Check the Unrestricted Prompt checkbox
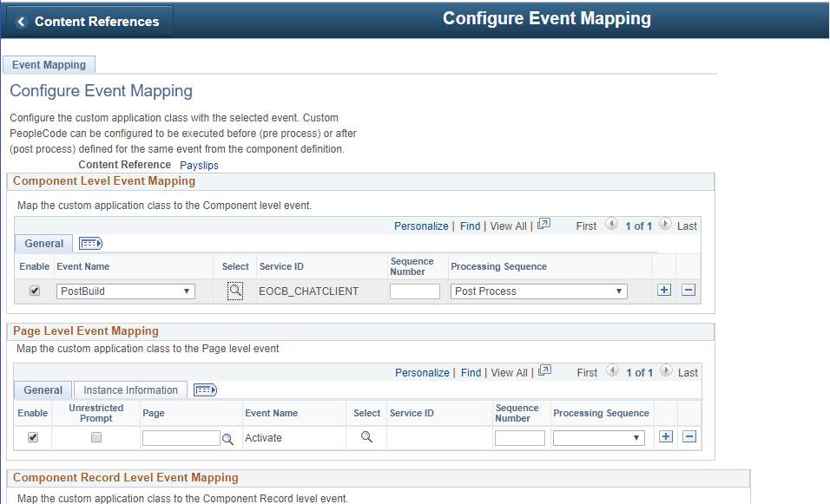 click(x=96, y=437)
